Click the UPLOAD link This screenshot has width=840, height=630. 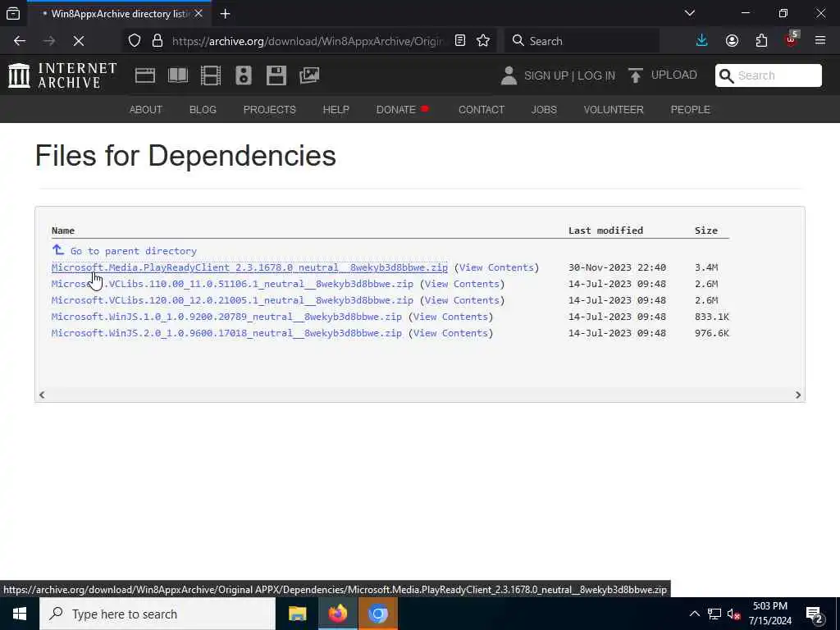pyautogui.click(x=674, y=75)
